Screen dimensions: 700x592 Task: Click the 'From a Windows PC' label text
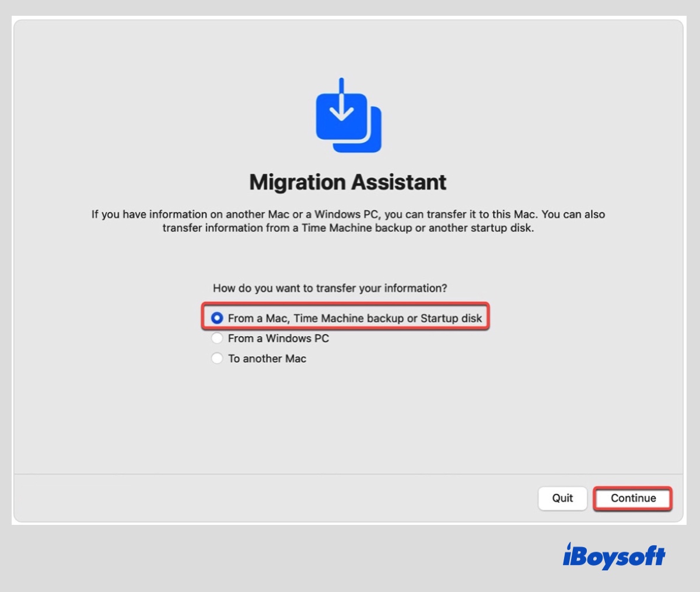(278, 338)
